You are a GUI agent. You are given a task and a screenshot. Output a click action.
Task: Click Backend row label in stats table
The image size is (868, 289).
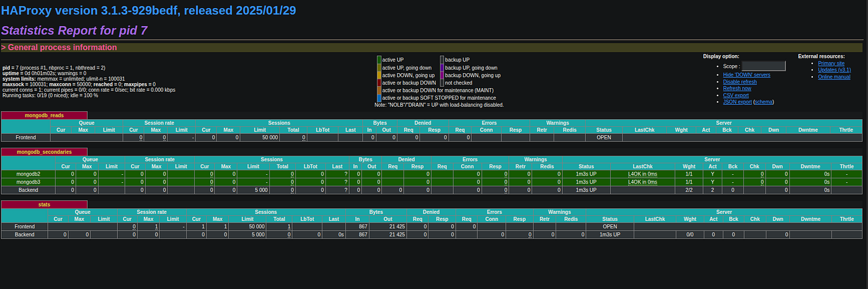25,234
